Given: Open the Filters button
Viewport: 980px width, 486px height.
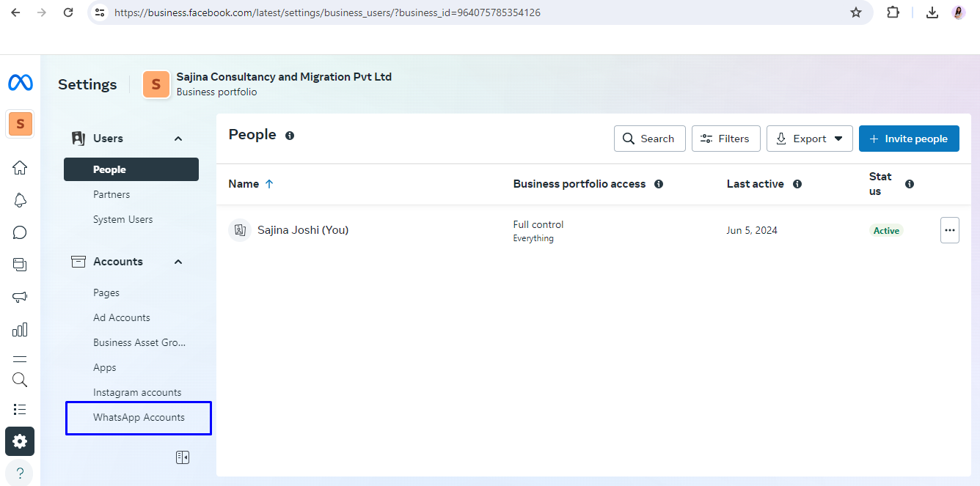Looking at the screenshot, I should coord(726,139).
